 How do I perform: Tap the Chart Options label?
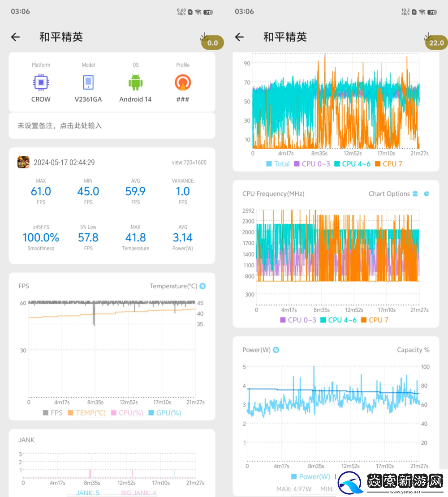coord(389,194)
